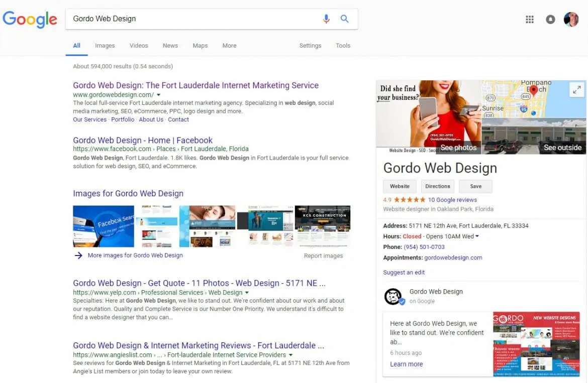The image size is (588, 383).
Task: Expand the map with the fullscreen arrows icon
Action: (x=576, y=89)
